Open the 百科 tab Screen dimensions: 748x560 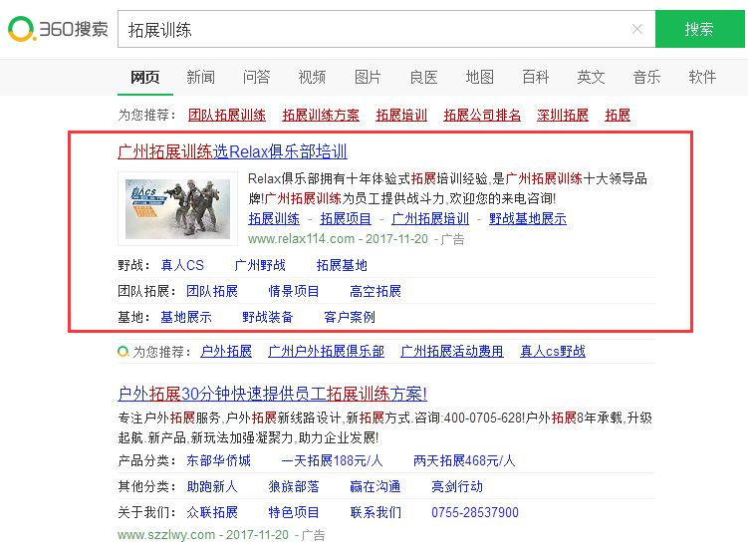535,77
